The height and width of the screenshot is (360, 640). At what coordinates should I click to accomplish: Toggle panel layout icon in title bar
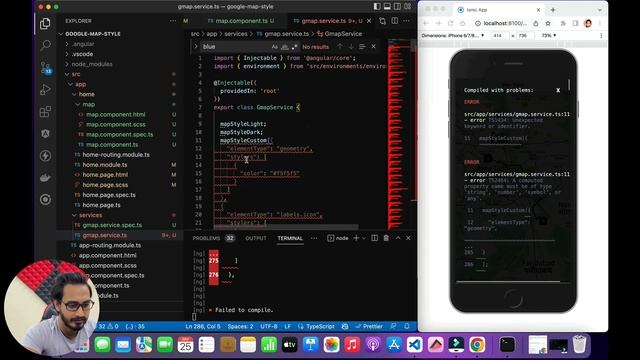387,7
